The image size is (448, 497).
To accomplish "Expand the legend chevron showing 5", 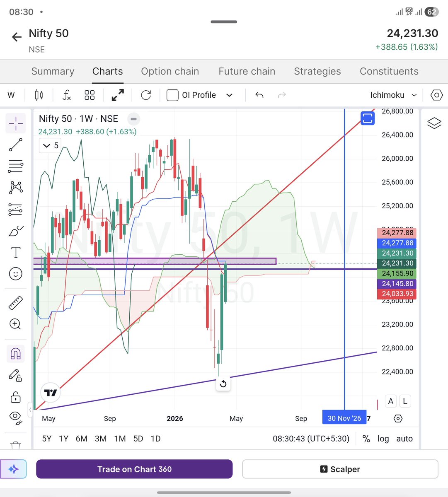I will 49,145.
